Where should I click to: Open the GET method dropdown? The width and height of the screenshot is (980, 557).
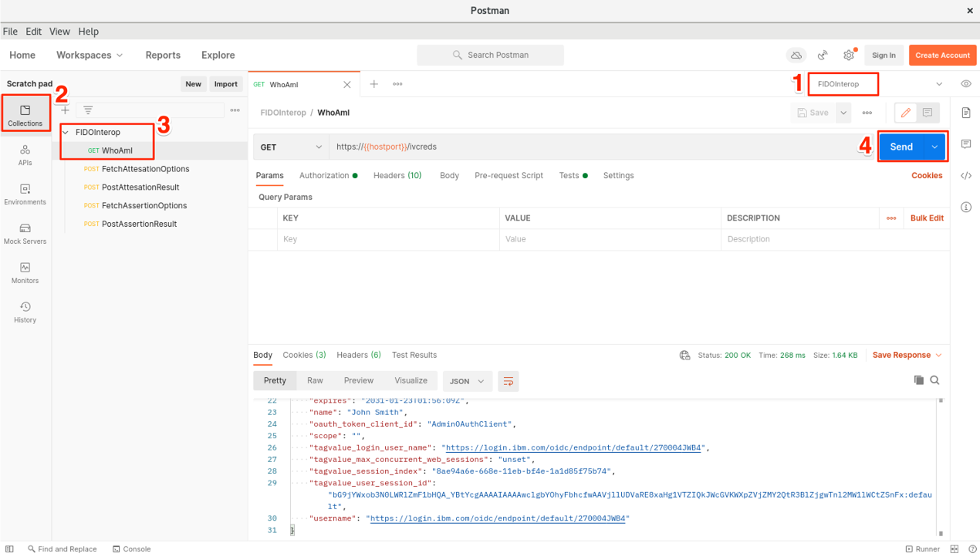click(x=291, y=147)
